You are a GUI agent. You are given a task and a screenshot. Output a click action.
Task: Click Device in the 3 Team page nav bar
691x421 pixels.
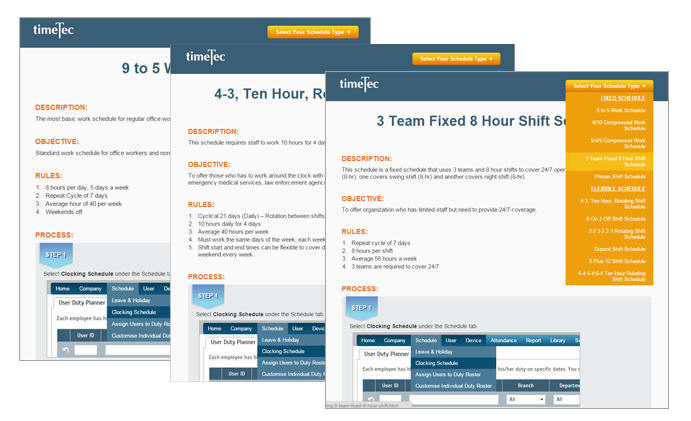tap(473, 340)
